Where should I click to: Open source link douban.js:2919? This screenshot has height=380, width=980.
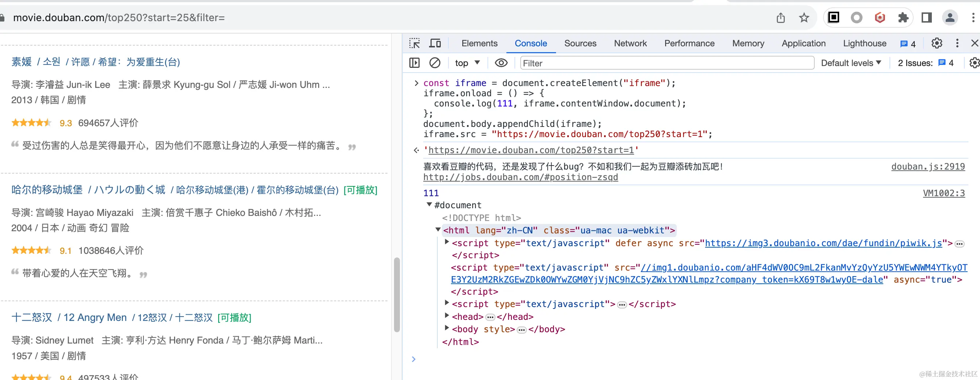tap(928, 167)
